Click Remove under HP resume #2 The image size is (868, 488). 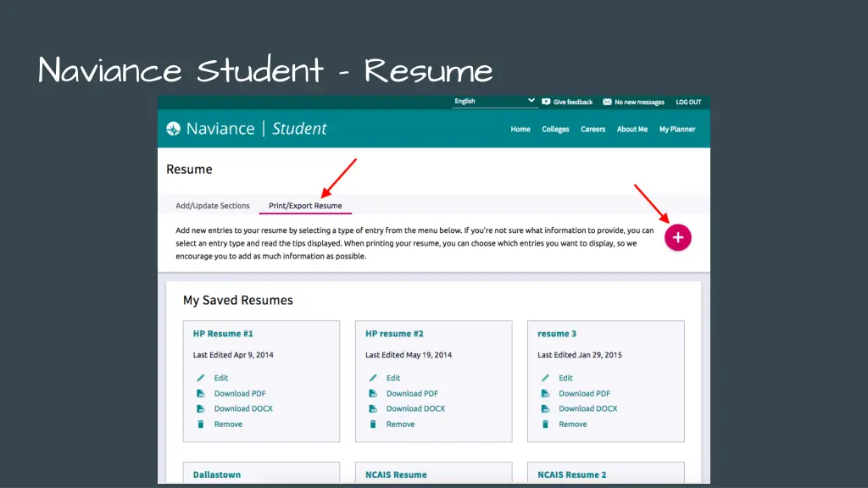[400, 424]
